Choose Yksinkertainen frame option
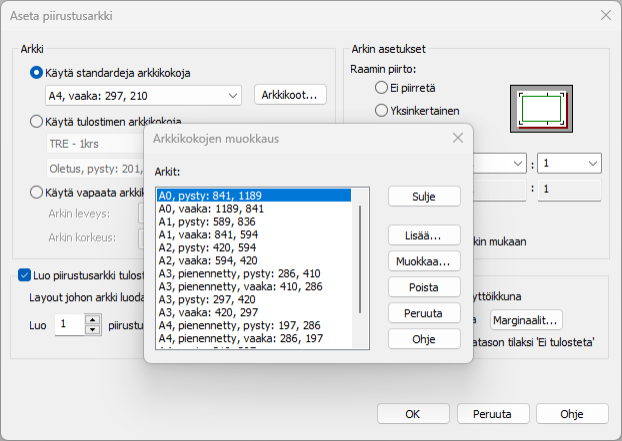Image resolution: width=622 pixels, height=441 pixels. (x=381, y=110)
